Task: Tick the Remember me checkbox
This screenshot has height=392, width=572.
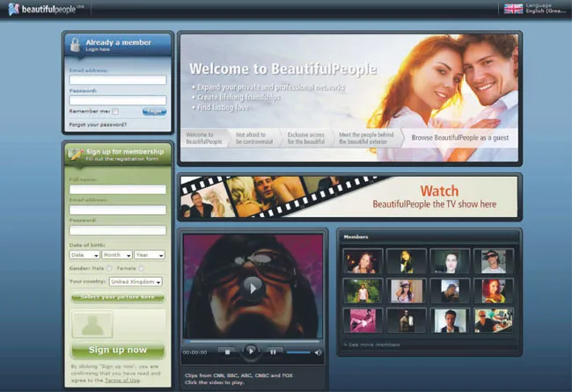Action: point(115,112)
